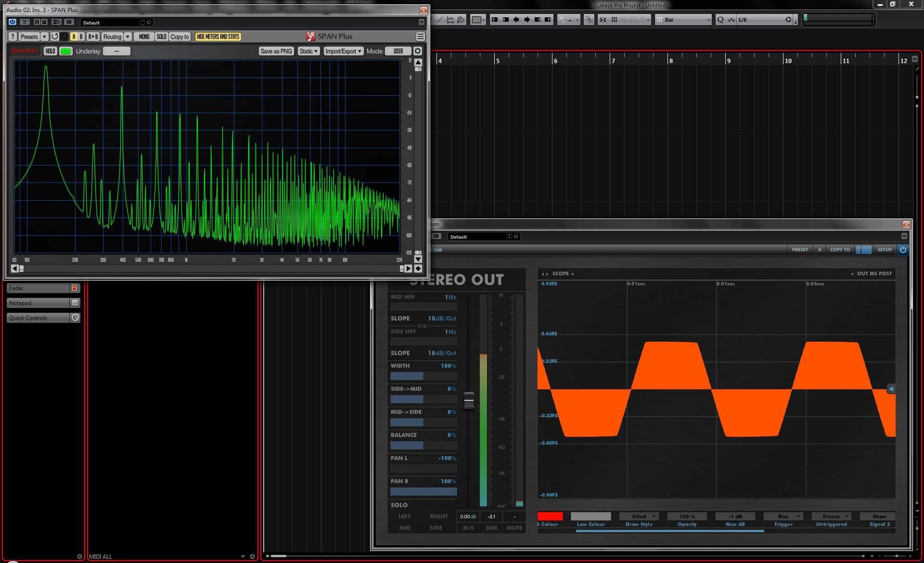Click HIDE METERS AND STATS button

pyautogui.click(x=218, y=37)
